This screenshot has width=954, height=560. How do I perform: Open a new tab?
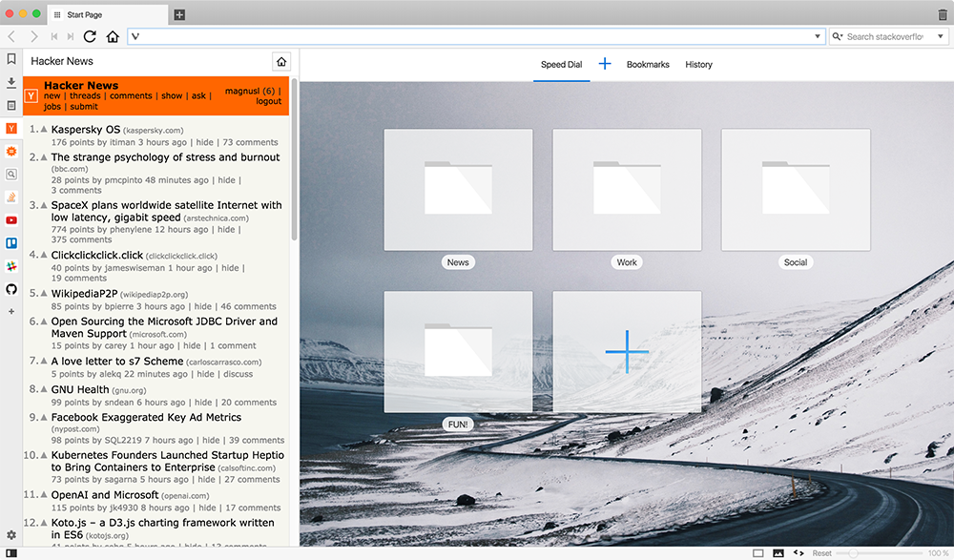click(179, 14)
